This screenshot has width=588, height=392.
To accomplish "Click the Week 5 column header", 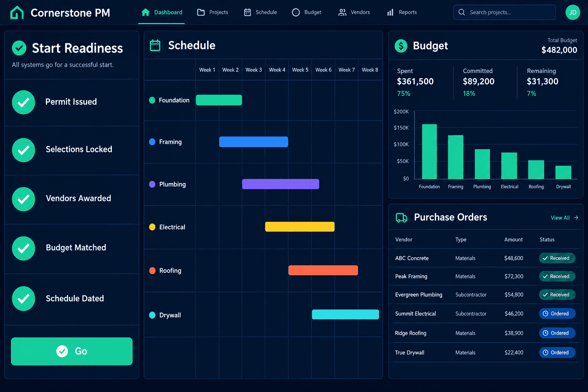I will [x=300, y=70].
